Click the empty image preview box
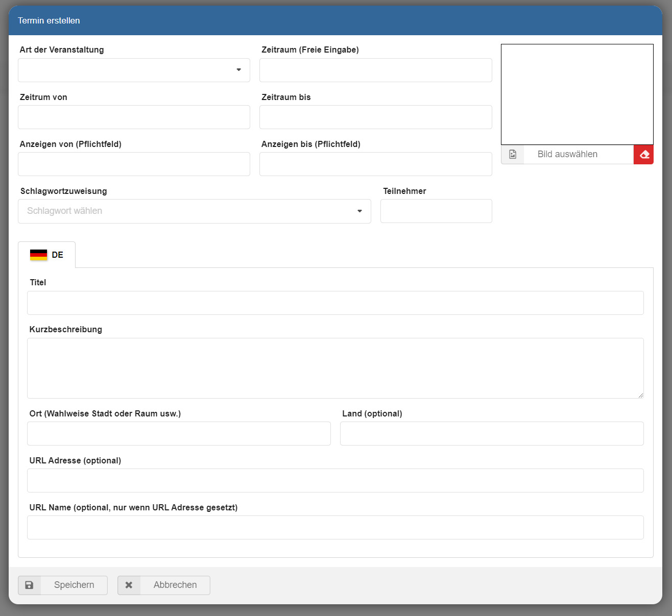 [577, 94]
